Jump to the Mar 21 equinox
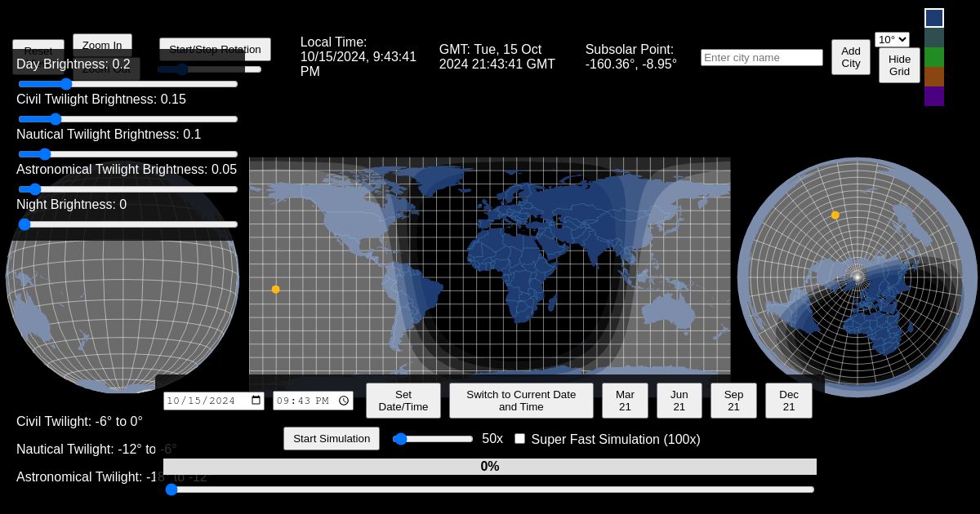The height and width of the screenshot is (514, 980). pos(625,401)
